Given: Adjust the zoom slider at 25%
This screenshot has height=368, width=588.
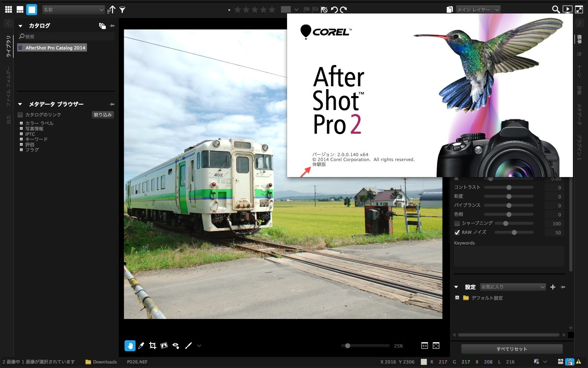Looking at the screenshot, I should point(347,346).
